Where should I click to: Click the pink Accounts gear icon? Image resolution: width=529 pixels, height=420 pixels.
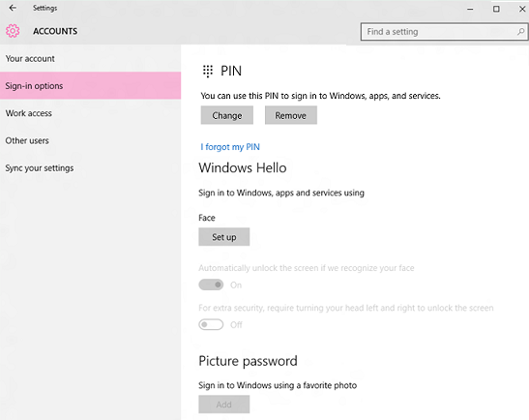[x=13, y=31]
